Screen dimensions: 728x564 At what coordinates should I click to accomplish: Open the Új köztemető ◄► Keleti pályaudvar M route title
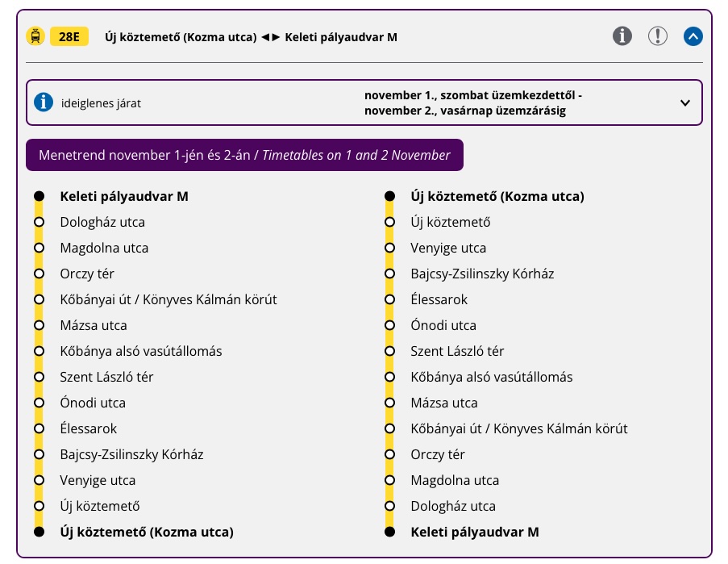tap(251, 37)
